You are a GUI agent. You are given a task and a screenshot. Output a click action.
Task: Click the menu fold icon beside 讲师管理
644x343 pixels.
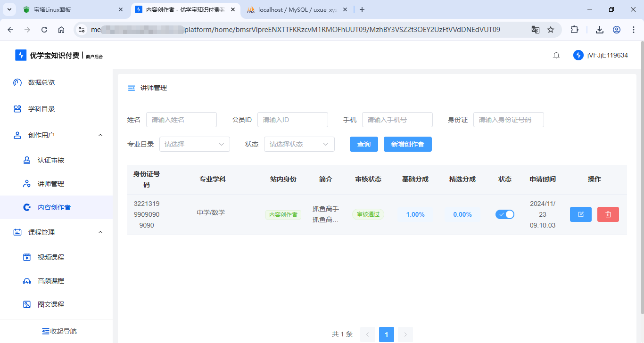click(x=132, y=88)
